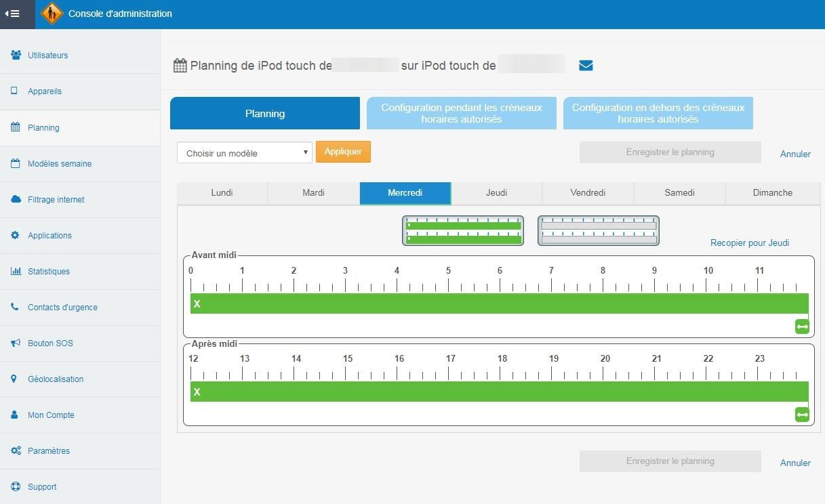The height and width of the screenshot is (504, 825).
Task: Click the top Annuler link
Action: (795, 154)
